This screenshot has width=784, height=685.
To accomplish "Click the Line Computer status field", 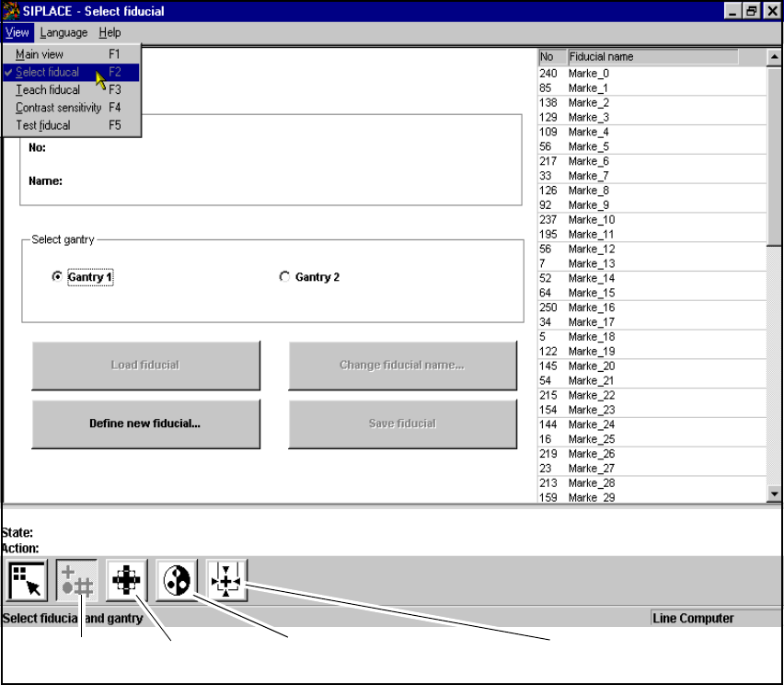I will (716, 619).
